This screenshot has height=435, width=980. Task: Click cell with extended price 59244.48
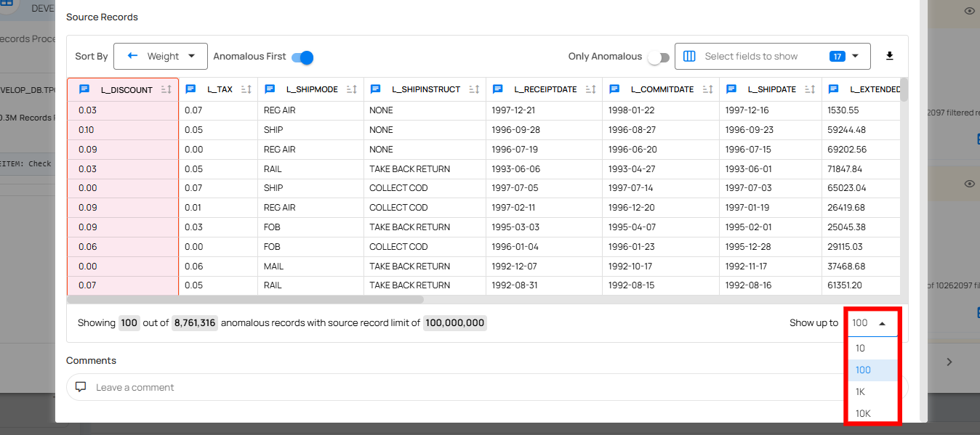coord(861,130)
